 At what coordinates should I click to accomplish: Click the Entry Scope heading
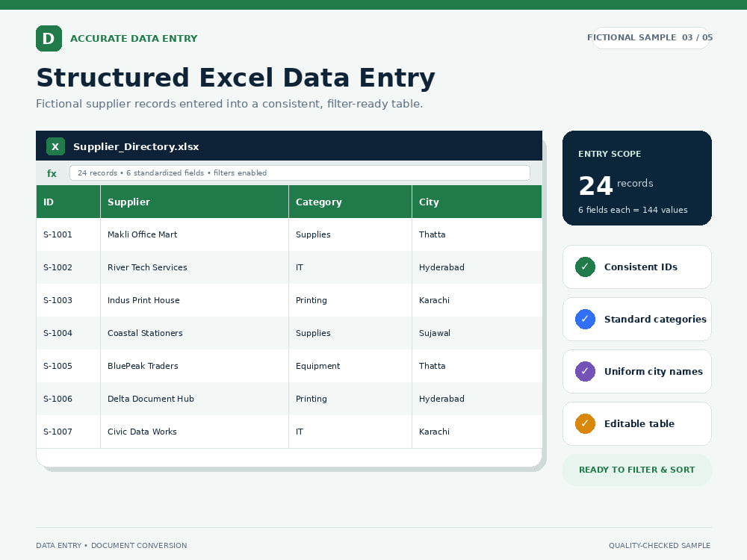click(x=610, y=154)
